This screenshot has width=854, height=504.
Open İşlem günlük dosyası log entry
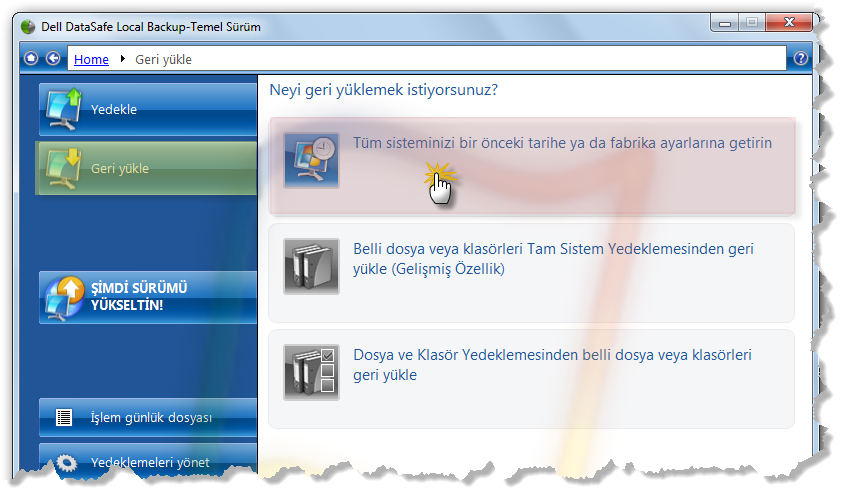pos(148,417)
